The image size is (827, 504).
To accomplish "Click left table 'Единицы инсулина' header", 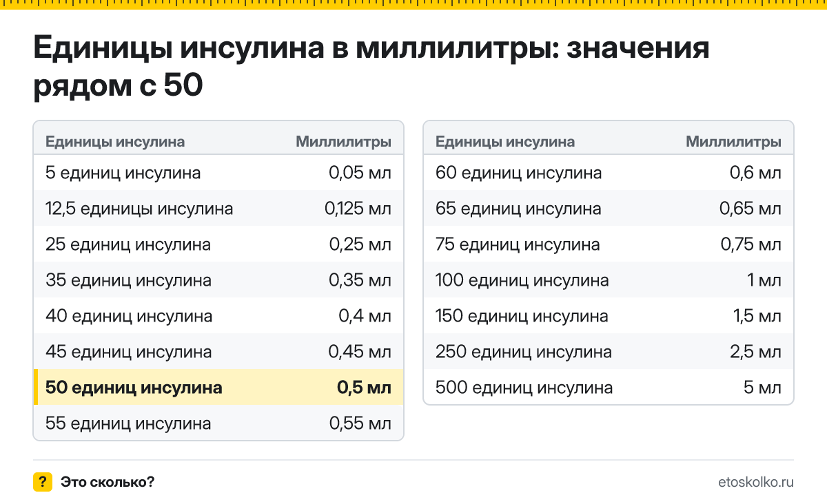I will pyautogui.click(x=115, y=142).
